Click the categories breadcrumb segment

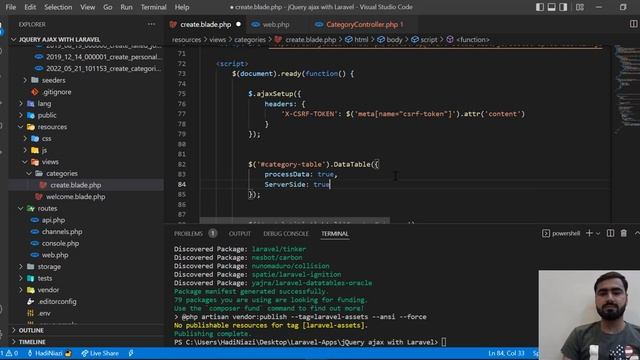coord(250,40)
